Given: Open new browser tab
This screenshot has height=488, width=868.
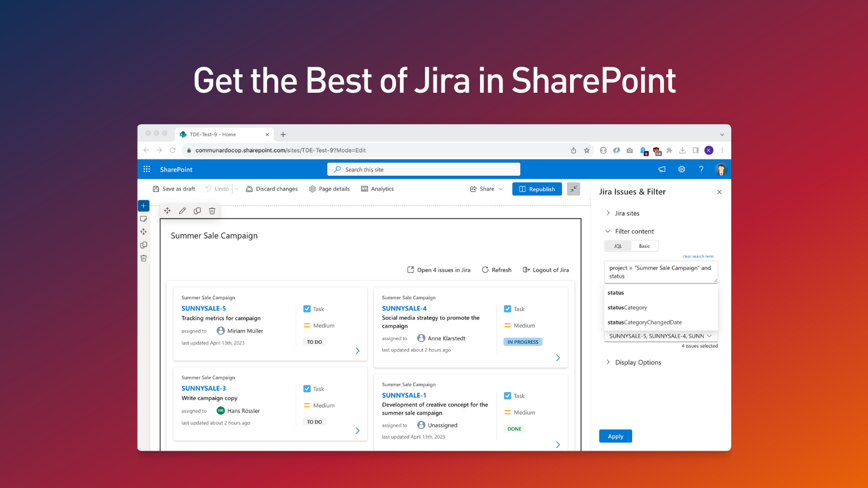Looking at the screenshot, I should (283, 134).
